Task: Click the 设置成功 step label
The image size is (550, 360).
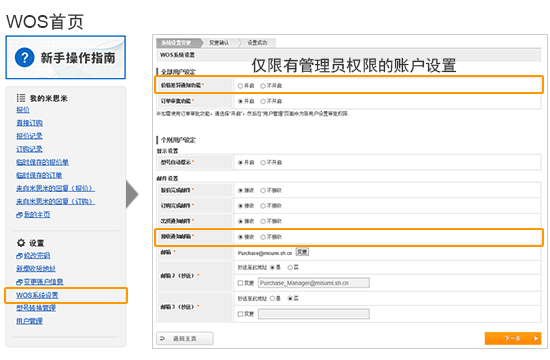Action: coord(257,43)
